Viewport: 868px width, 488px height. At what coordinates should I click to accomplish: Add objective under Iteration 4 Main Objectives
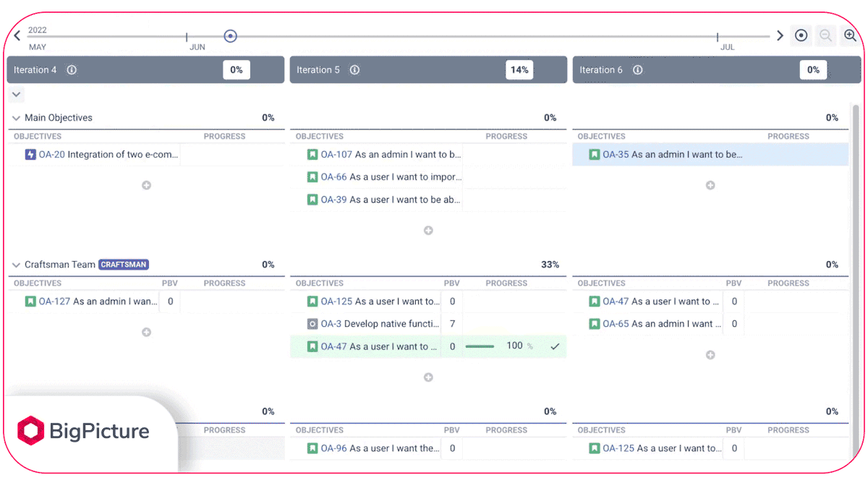tap(146, 185)
